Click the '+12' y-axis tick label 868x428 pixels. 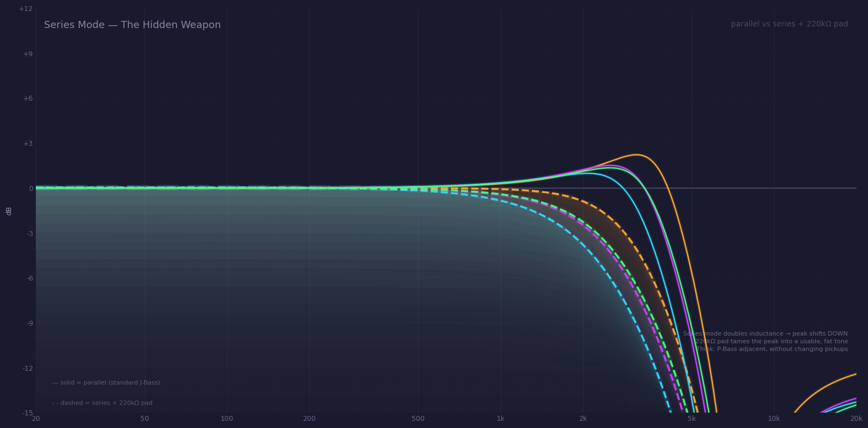pos(26,9)
